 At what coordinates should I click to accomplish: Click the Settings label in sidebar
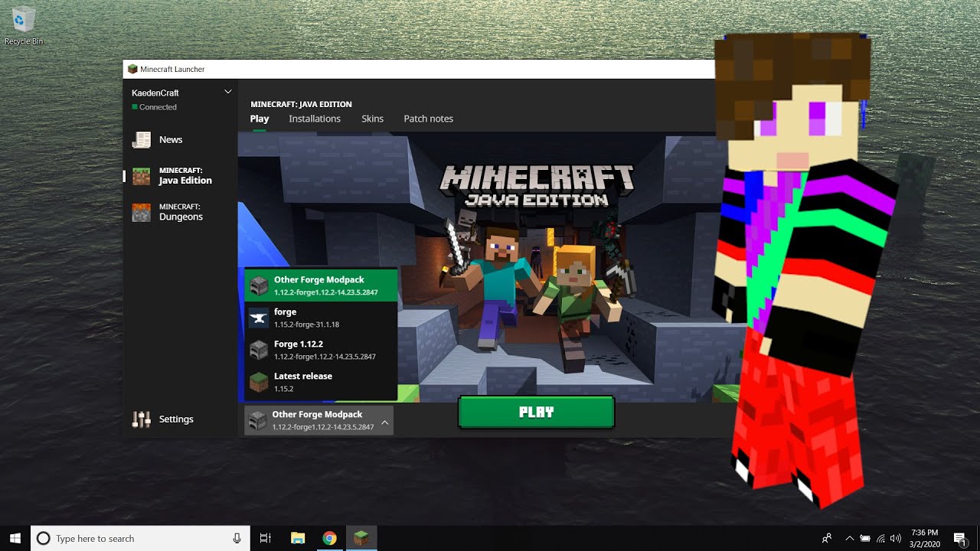tap(176, 419)
